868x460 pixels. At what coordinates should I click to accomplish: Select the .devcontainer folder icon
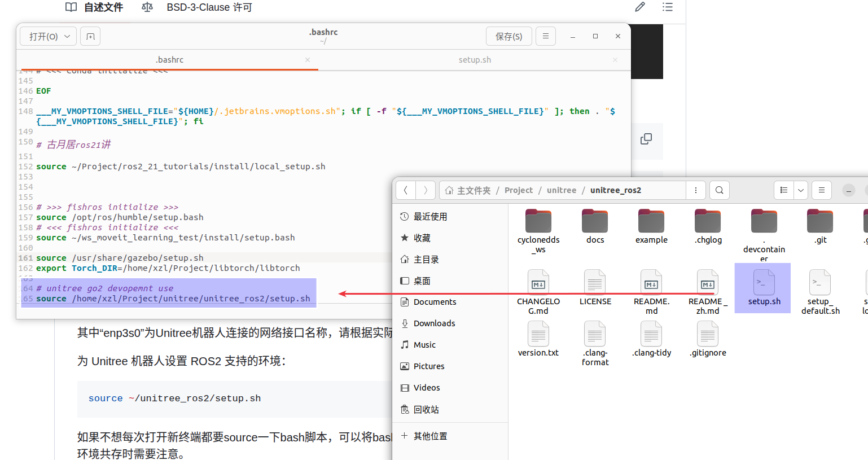pos(764,221)
